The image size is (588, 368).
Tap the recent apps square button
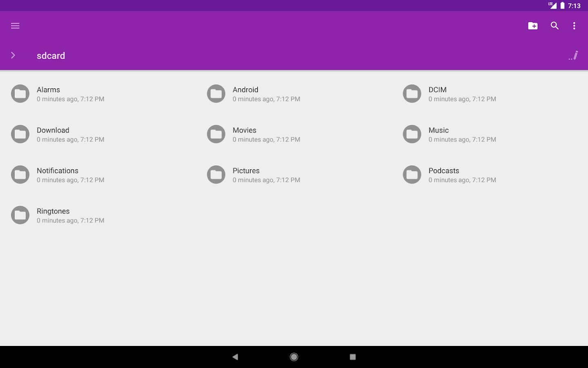[x=353, y=357]
